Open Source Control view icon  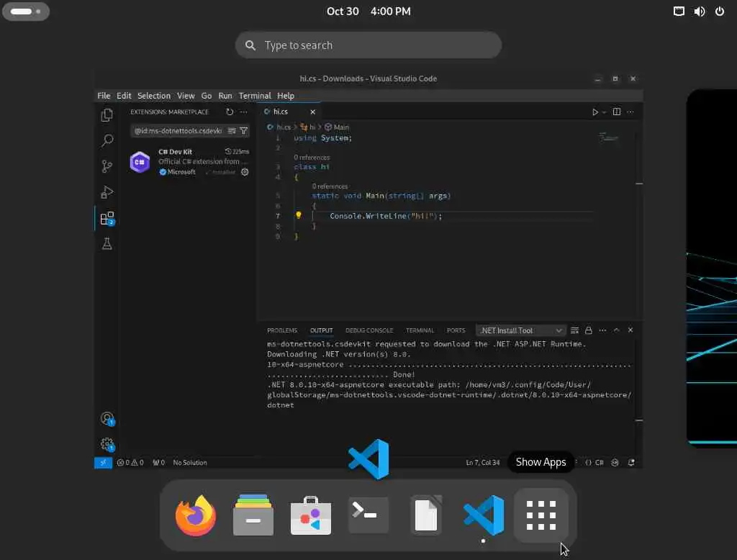point(107,166)
